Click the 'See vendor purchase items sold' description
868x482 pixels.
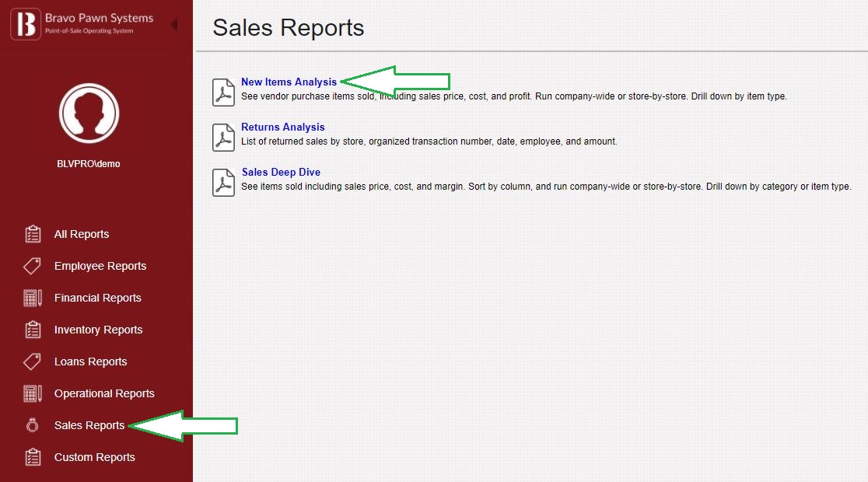[x=513, y=96]
